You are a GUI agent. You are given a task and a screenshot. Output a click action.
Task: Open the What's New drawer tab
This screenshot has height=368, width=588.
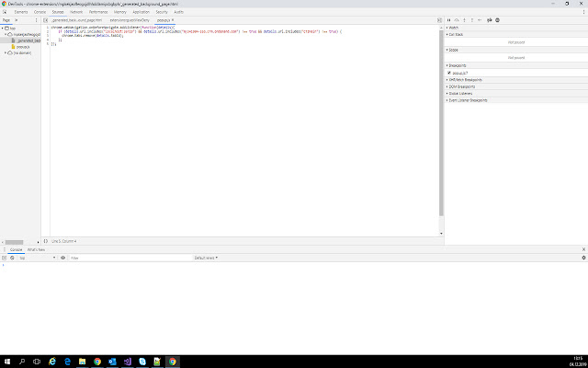pyautogui.click(x=37, y=249)
